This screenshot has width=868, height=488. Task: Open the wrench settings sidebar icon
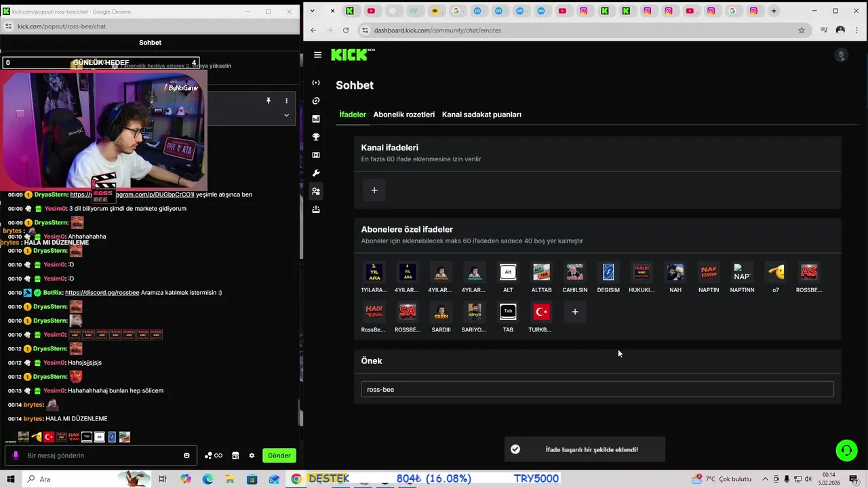(316, 174)
